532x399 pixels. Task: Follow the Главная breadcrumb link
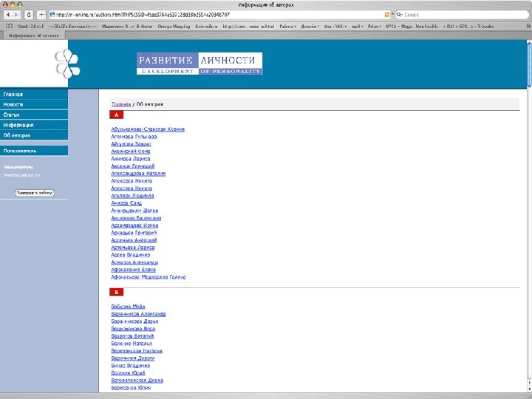pos(121,104)
